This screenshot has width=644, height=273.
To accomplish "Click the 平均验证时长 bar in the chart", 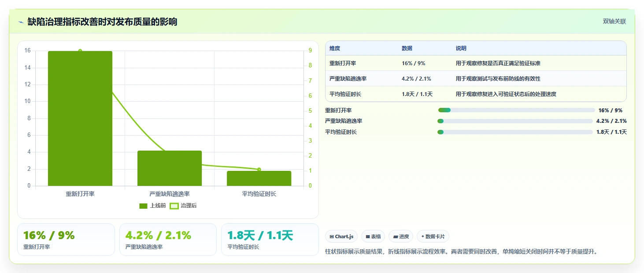I will click(259, 178).
